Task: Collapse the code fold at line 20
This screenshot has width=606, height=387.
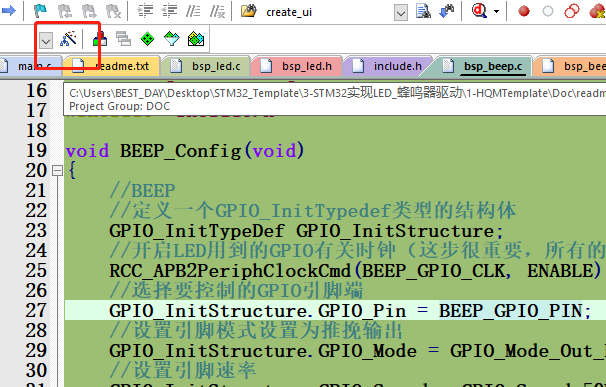Action: click(x=57, y=170)
